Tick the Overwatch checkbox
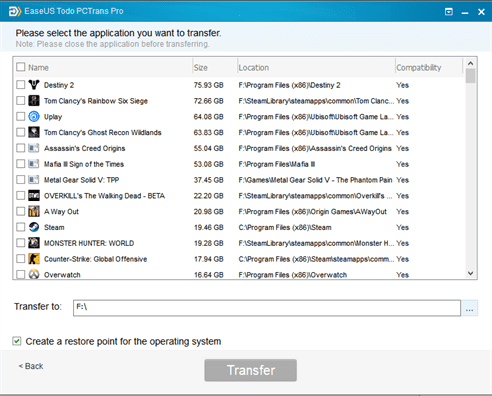 tap(21, 274)
